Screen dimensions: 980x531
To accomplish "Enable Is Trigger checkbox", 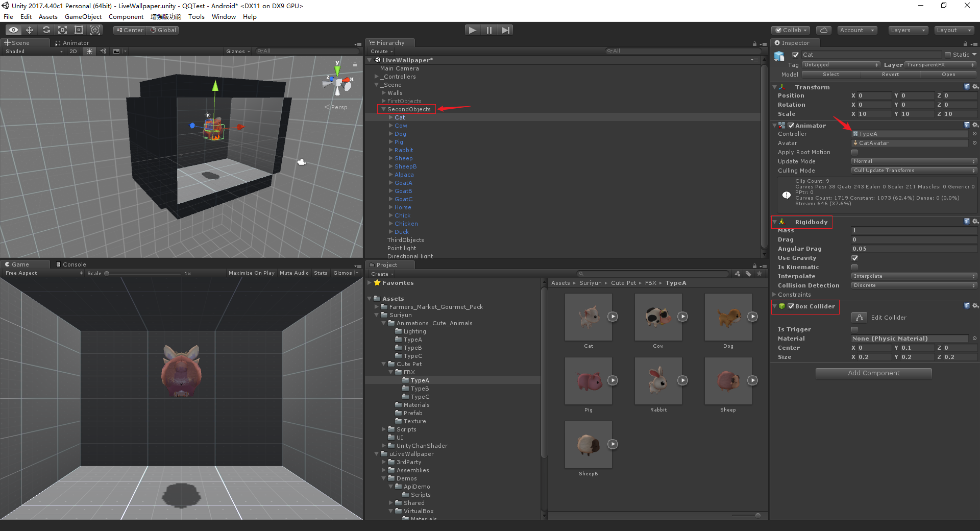I will [x=854, y=329].
